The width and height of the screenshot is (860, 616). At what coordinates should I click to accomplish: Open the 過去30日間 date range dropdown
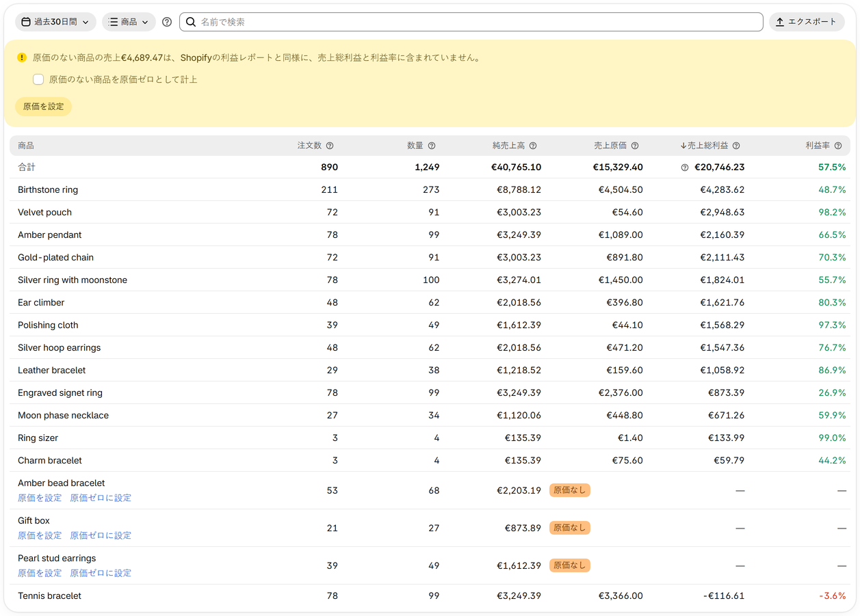[x=55, y=22]
